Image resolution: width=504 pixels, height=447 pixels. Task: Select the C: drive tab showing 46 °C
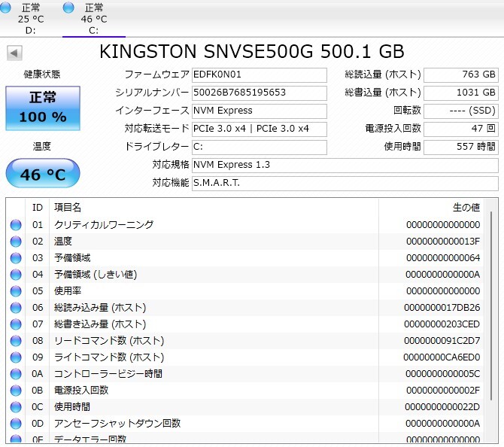point(93,18)
